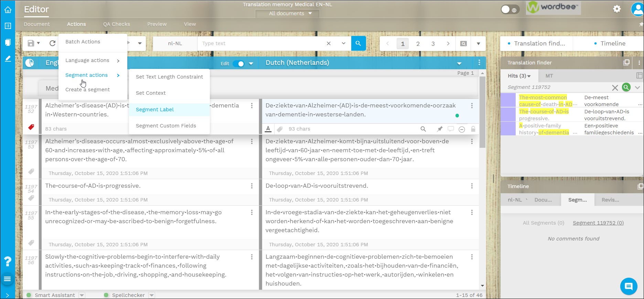Screen dimensions: 644x299
Task: Open the Hits (3) dropdown
Action: pyautogui.click(x=519, y=76)
